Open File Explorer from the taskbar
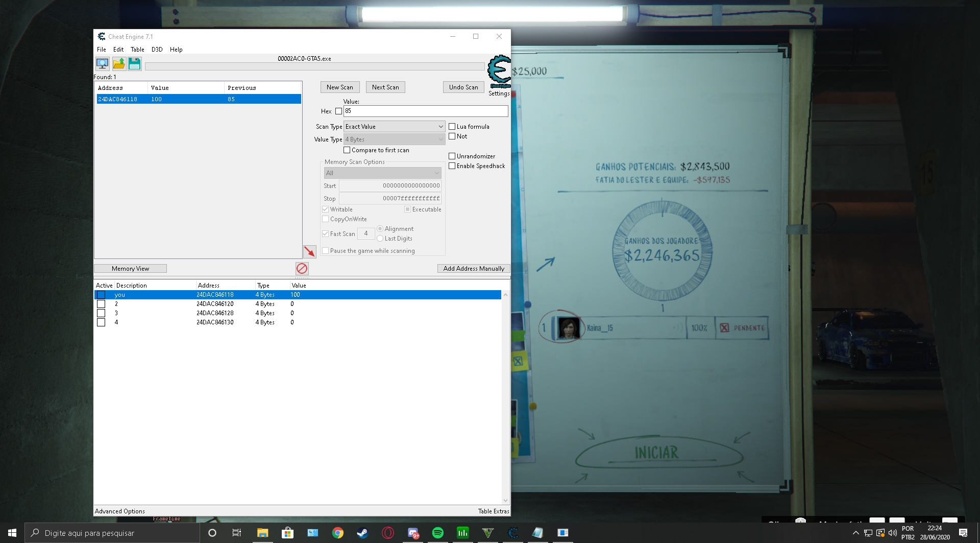The width and height of the screenshot is (980, 543). (x=262, y=533)
